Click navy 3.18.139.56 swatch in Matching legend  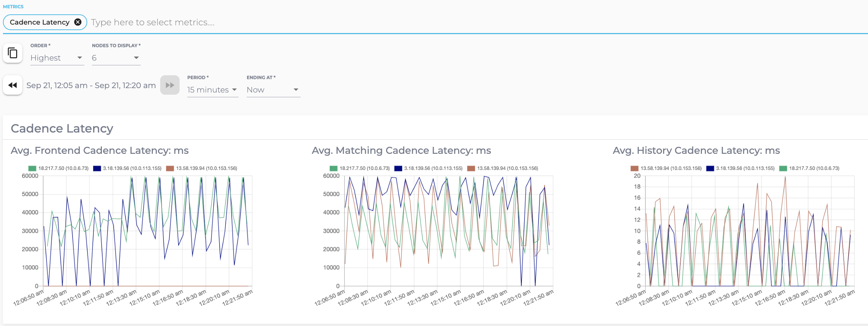[x=398, y=169]
